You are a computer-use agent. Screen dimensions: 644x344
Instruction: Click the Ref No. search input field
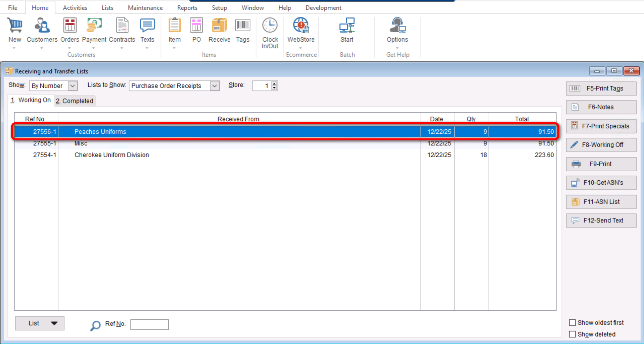point(149,325)
